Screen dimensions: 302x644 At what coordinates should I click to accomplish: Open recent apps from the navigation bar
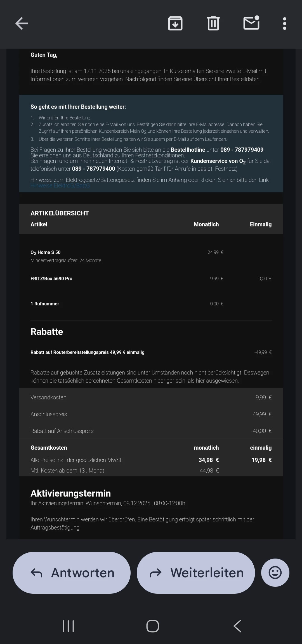68,626
